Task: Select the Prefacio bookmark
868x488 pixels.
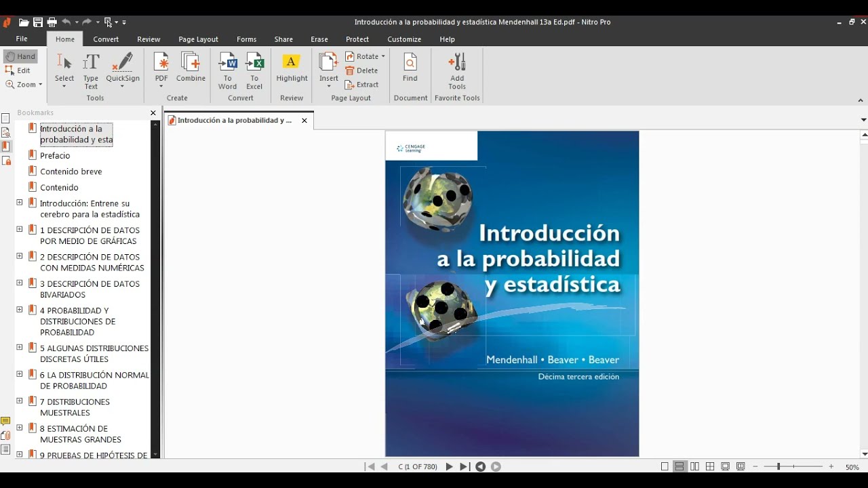Action: [55, 156]
